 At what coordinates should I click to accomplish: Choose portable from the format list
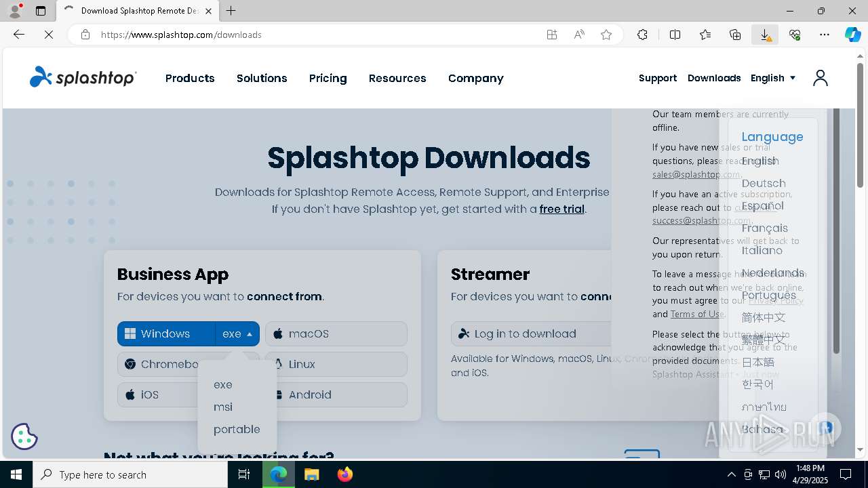pos(237,429)
